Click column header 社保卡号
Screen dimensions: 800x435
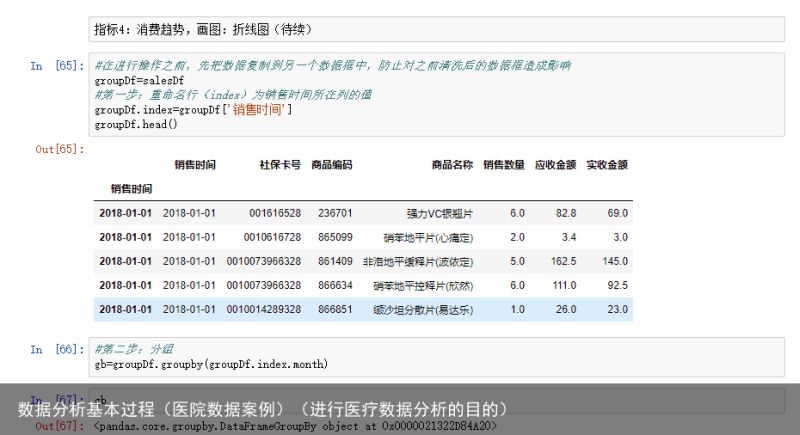pyautogui.click(x=280, y=165)
